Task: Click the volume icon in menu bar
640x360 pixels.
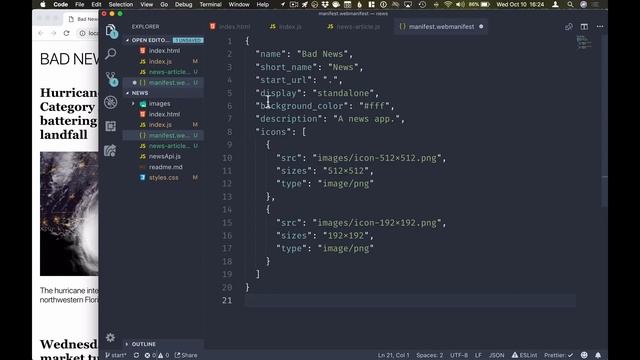Action: pyautogui.click(x=460, y=4)
